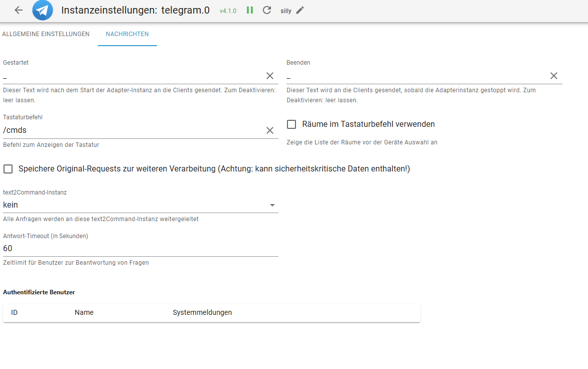588x369 pixels.
Task: Click the Antwort-Timeout field showing 60
Action: pyautogui.click(x=140, y=249)
